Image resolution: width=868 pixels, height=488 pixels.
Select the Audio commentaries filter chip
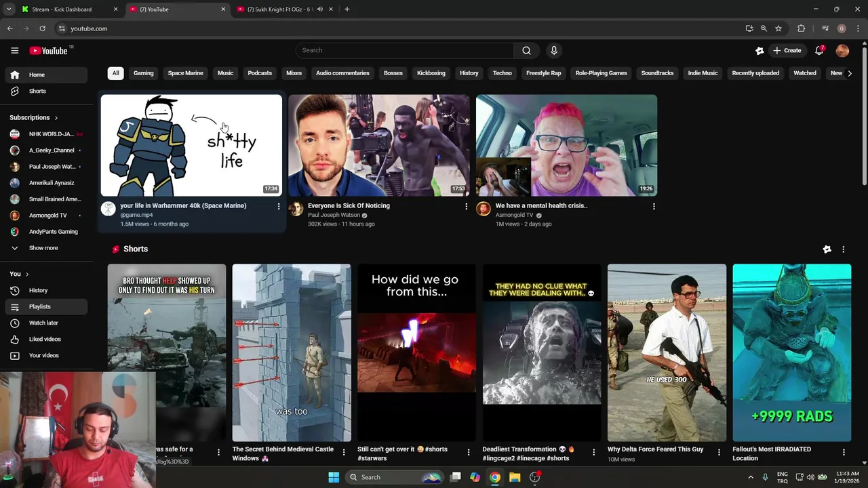click(342, 73)
